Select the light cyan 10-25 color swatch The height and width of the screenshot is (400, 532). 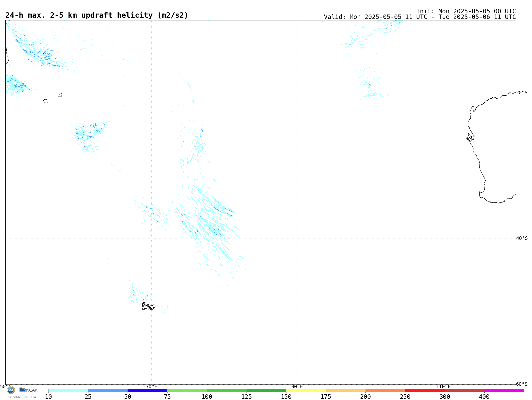pyautogui.click(x=68, y=390)
